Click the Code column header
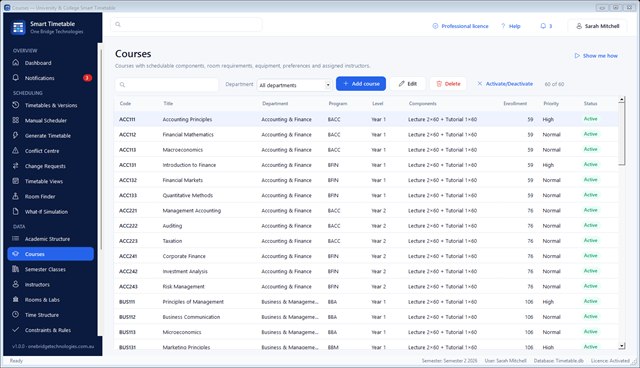Image resolution: width=640 pixels, height=368 pixels. click(125, 103)
